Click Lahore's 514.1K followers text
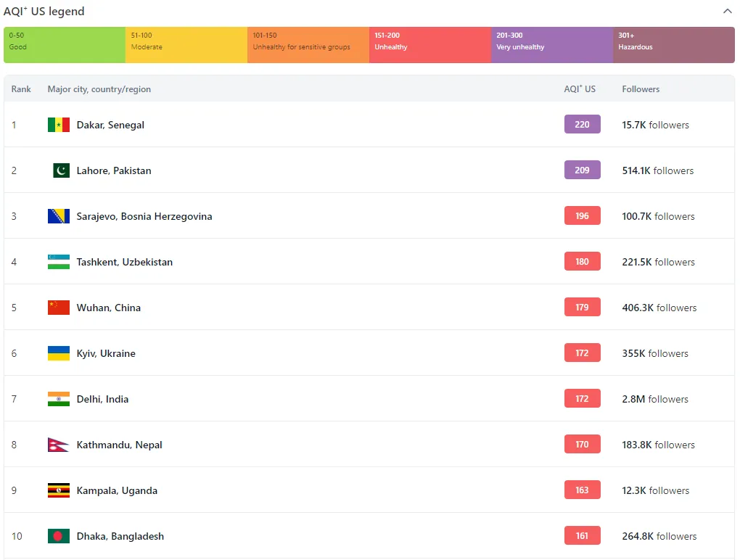The width and height of the screenshot is (740, 560). click(x=657, y=170)
